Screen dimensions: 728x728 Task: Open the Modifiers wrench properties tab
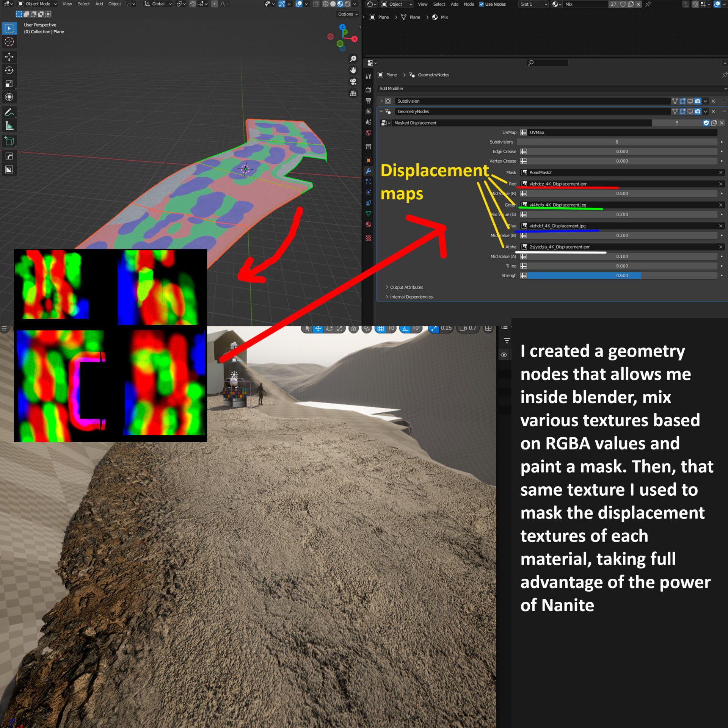point(368,171)
